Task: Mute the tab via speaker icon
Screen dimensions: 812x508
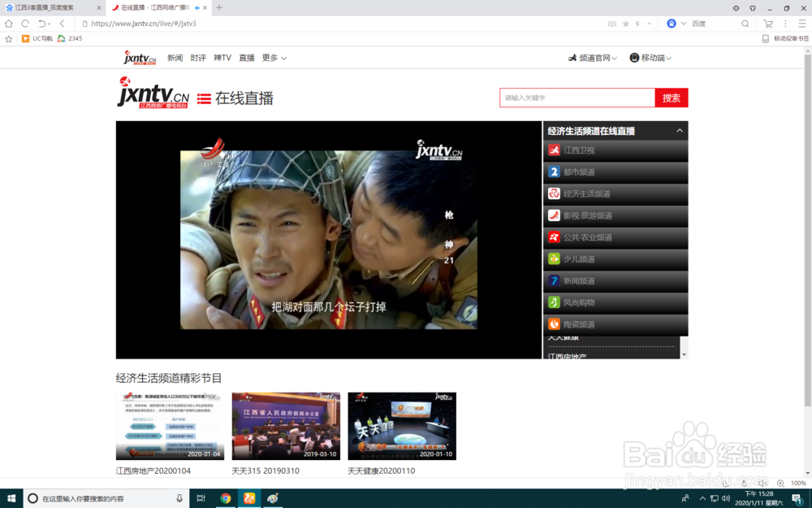Action: click(197, 8)
